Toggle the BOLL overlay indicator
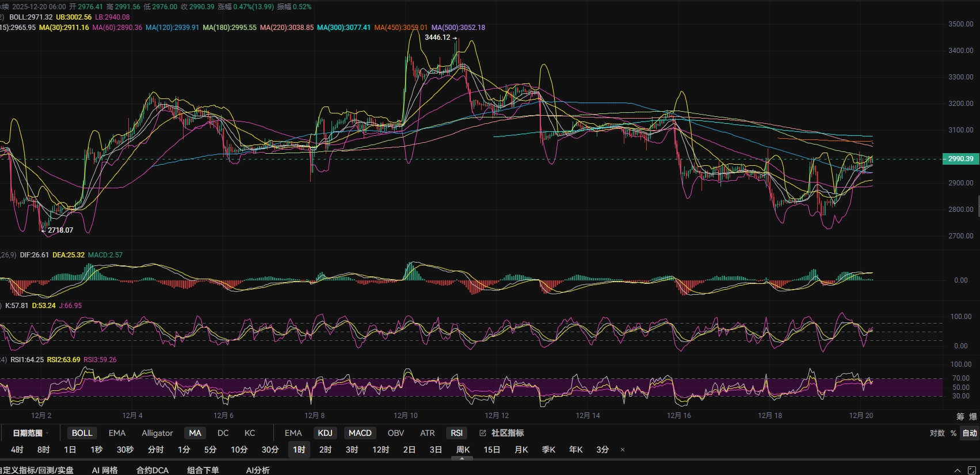980x475 pixels. click(x=82, y=433)
